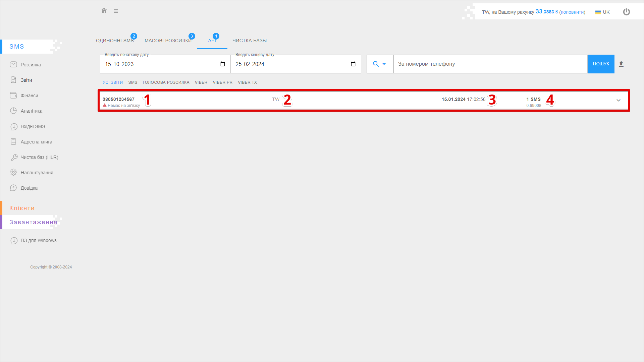Open Розсилка in the sidebar
This screenshot has width=644, height=362.
[31, 65]
